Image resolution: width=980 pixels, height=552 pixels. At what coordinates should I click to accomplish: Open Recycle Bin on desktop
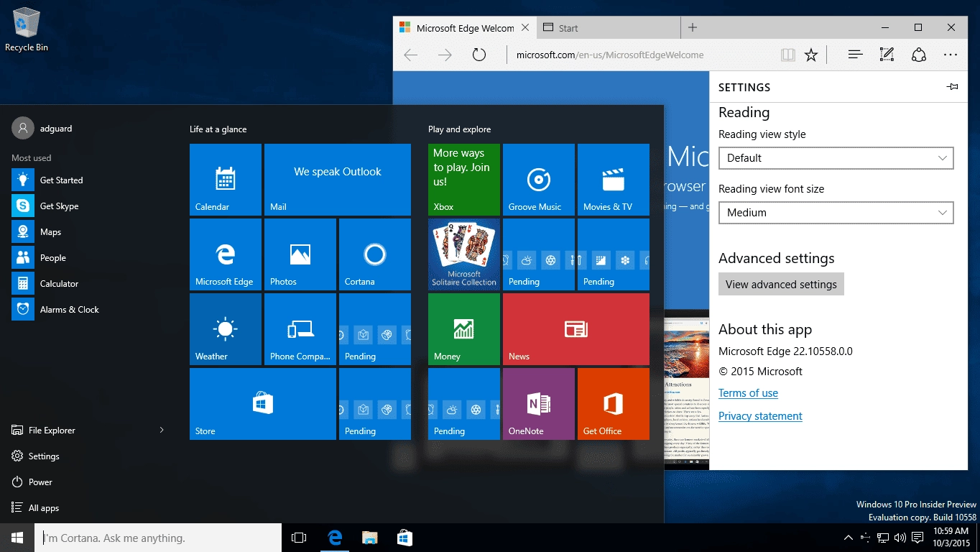click(27, 30)
